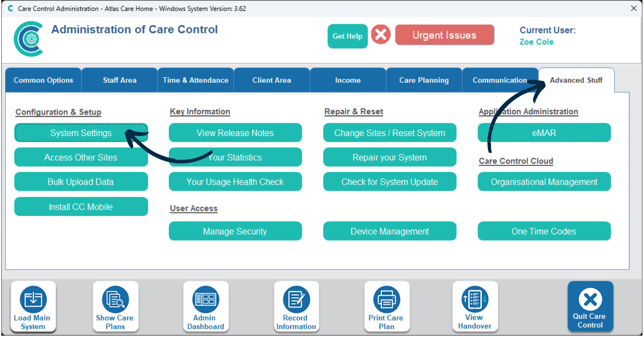Click the Configuration & Setup heading
This screenshot has height=337, width=644.
(58, 112)
